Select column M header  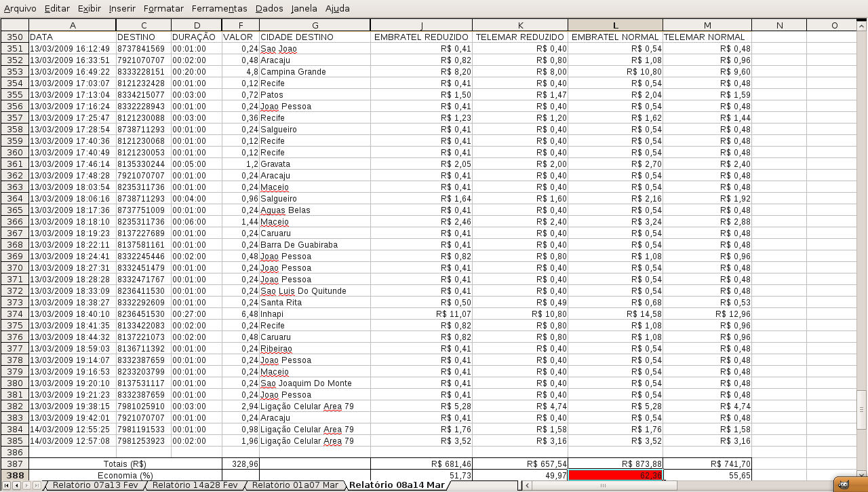tap(707, 25)
